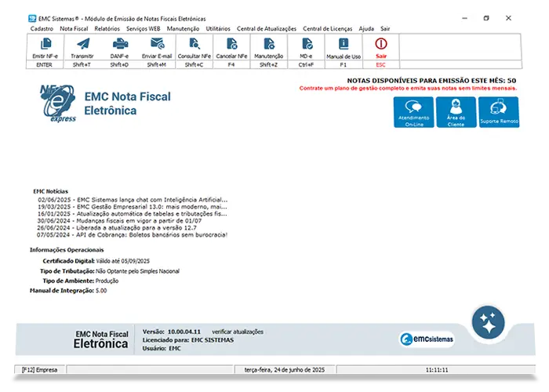Click the NOTAS DISPONÍVEIS PARA EMISSÃO heading
The height and width of the screenshot is (392, 549).
[431, 81]
